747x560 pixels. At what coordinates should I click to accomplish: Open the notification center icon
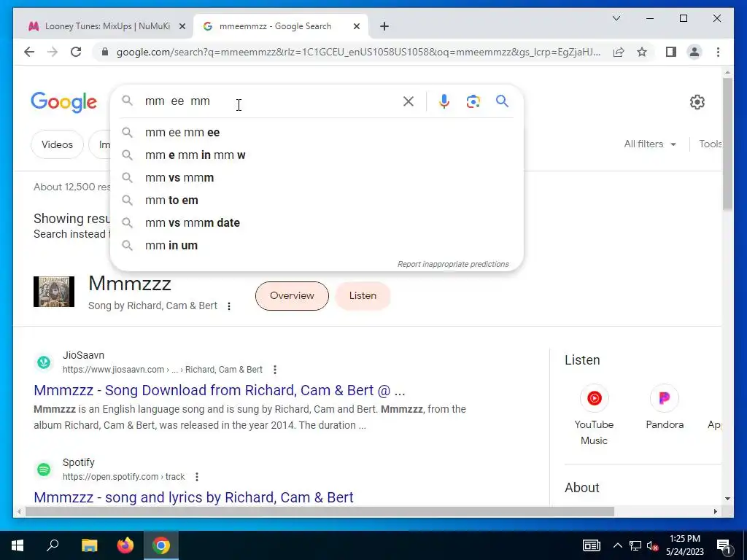click(724, 545)
